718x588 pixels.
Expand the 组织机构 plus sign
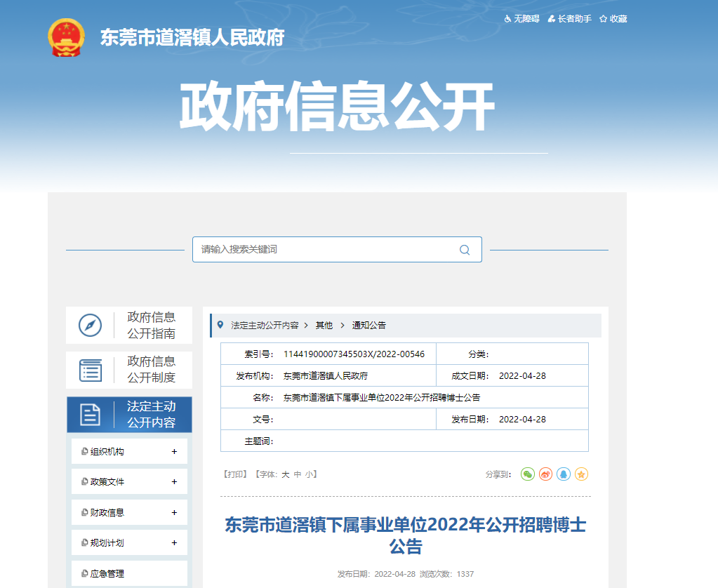click(x=174, y=452)
